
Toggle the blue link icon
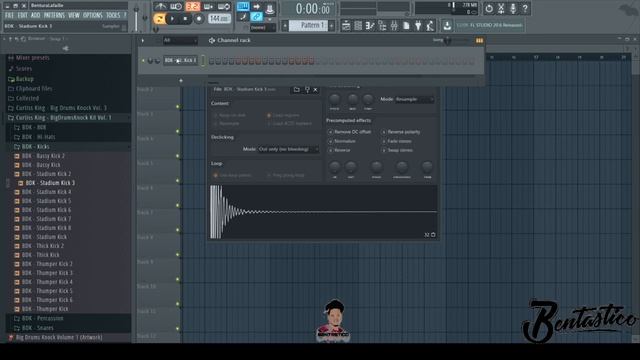[x=256, y=17]
